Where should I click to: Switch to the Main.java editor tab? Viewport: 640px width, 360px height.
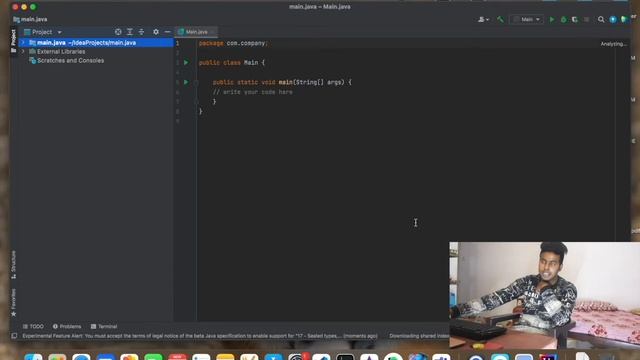196,32
